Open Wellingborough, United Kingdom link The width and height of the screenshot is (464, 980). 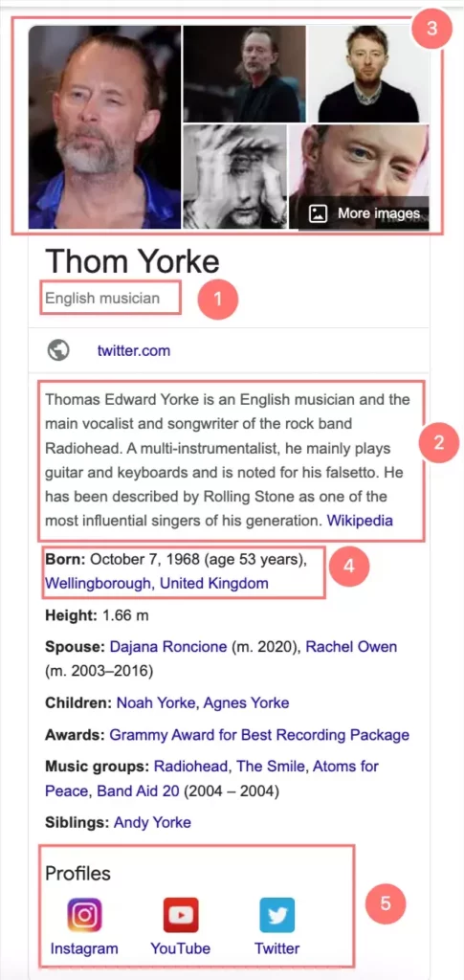pyautogui.click(x=157, y=583)
